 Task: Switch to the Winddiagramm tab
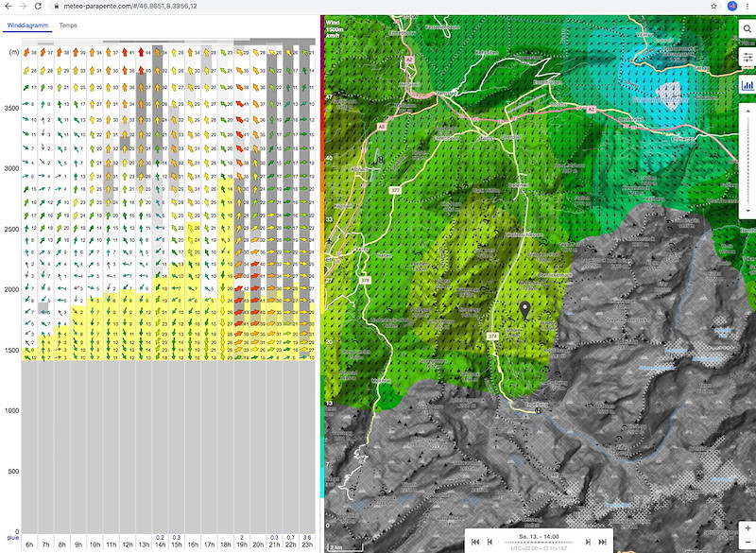(x=27, y=26)
